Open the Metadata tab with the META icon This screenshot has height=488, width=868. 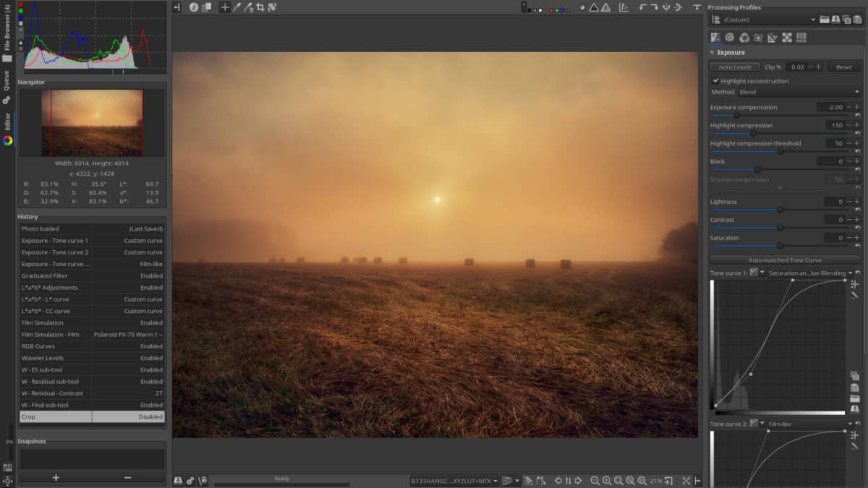(x=801, y=37)
